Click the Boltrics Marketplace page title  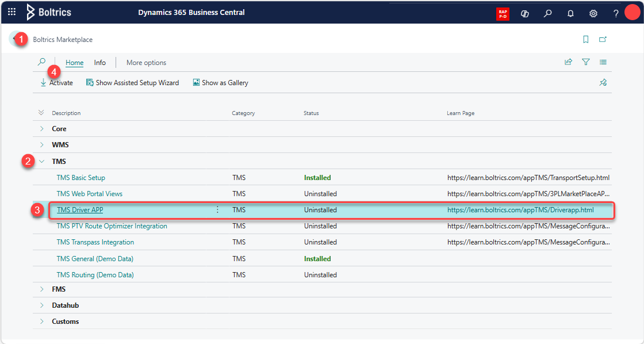(x=63, y=40)
